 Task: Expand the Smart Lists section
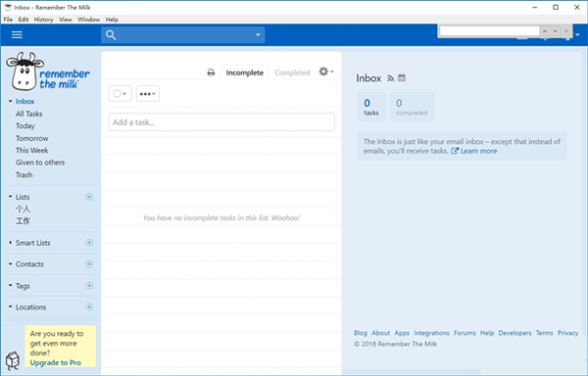[11, 243]
